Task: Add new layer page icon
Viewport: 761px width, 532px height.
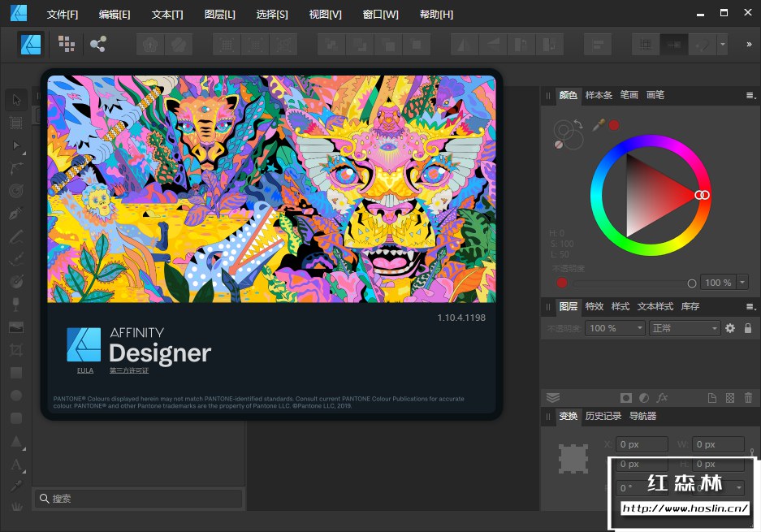Action: tap(712, 398)
